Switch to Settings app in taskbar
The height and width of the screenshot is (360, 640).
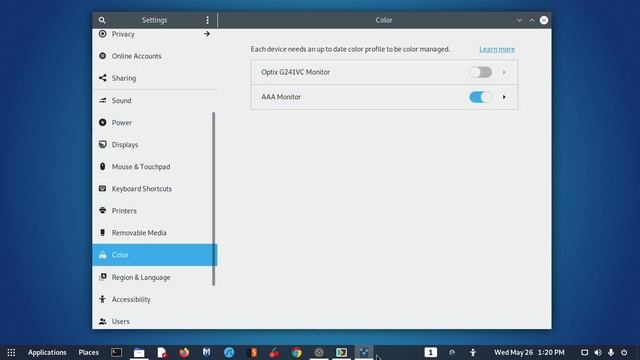tap(364, 352)
